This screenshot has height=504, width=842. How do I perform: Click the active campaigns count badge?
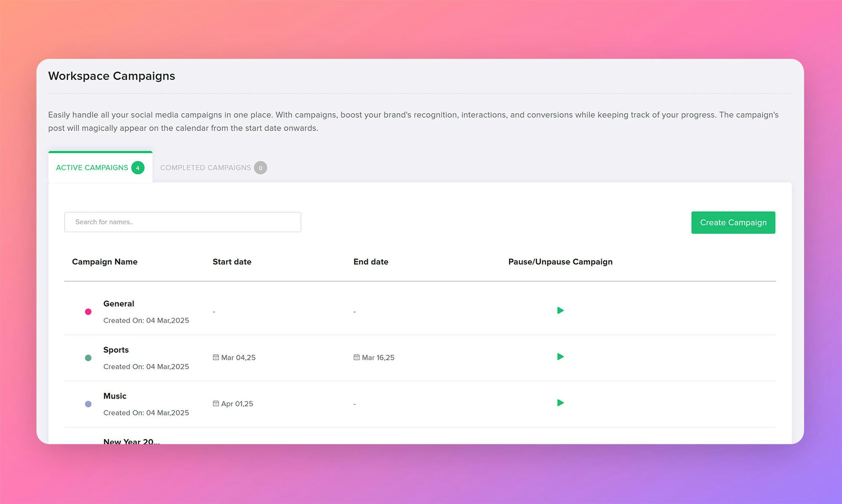pyautogui.click(x=138, y=168)
